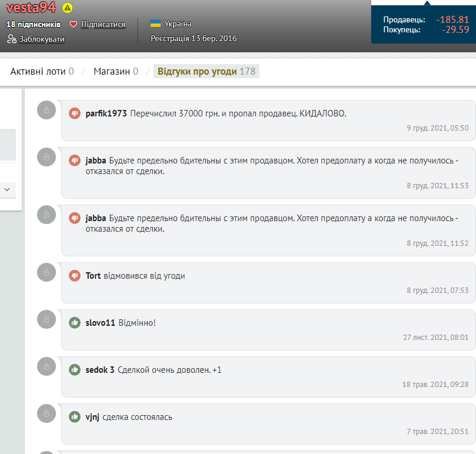
Task: Click thumbs-down icon on jabba 11:52 review
Action: pos(75,218)
